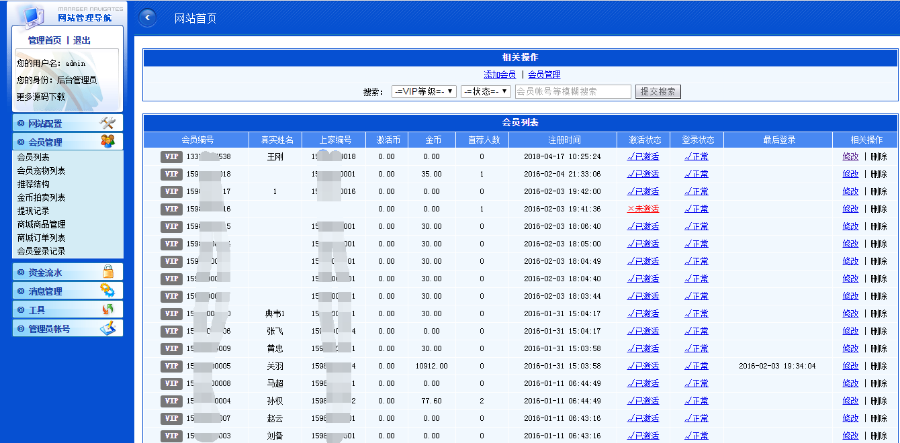Click the VIP badge in 张飞's row
Image resolution: width=900 pixels, height=443 pixels.
click(x=171, y=331)
